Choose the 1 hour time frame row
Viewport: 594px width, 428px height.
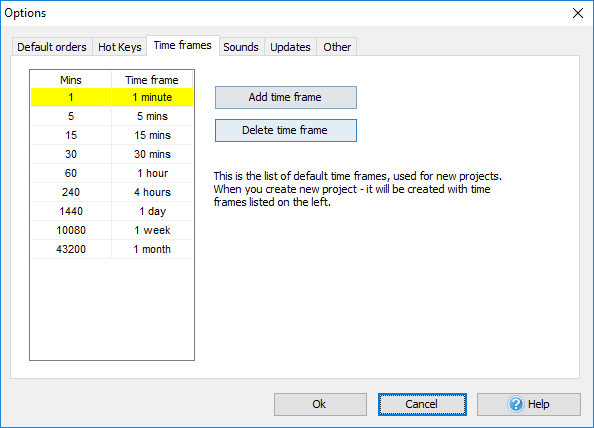(x=112, y=173)
